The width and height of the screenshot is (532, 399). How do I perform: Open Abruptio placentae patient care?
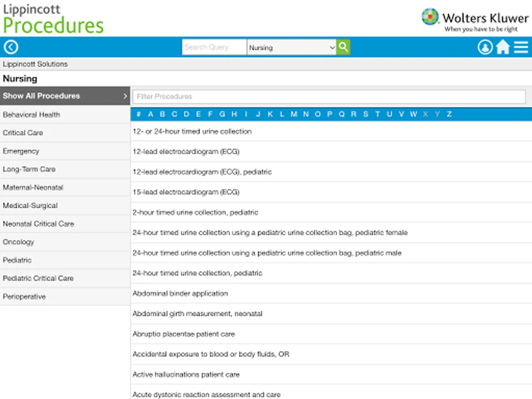pyautogui.click(x=331, y=334)
